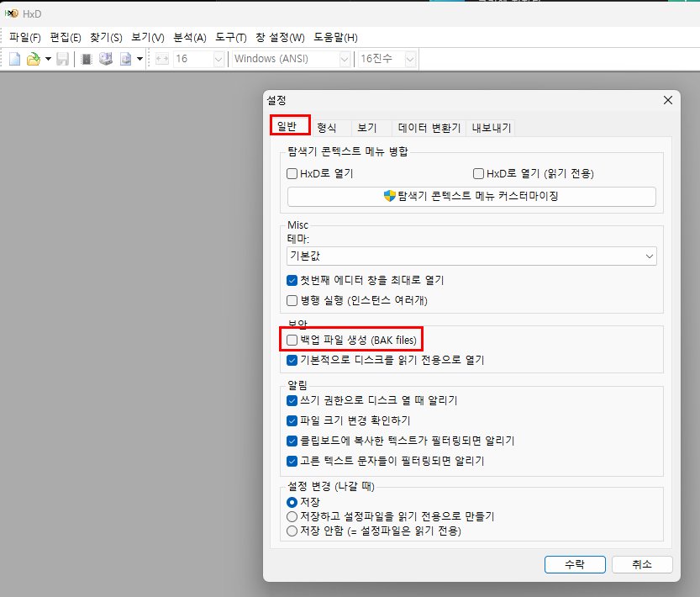Expand the arrow beside Open file icon
Image resolution: width=700 pixels, height=597 pixels.
[48, 59]
